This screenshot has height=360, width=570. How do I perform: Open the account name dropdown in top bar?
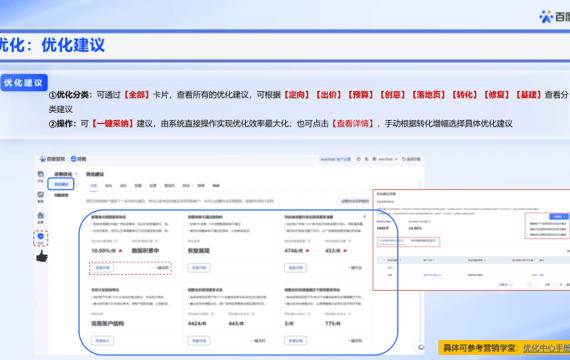pyautogui.click(x=388, y=159)
